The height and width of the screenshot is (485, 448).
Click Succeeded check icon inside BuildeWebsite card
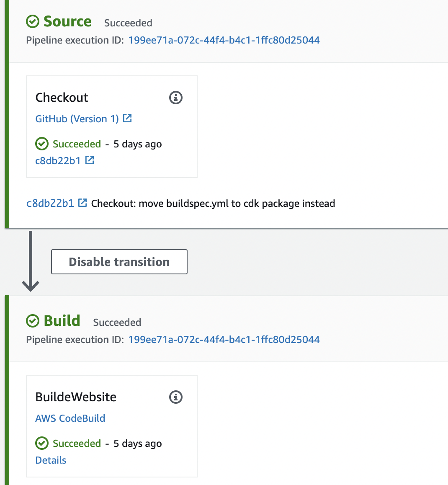pyautogui.click(x=42, y=443)
